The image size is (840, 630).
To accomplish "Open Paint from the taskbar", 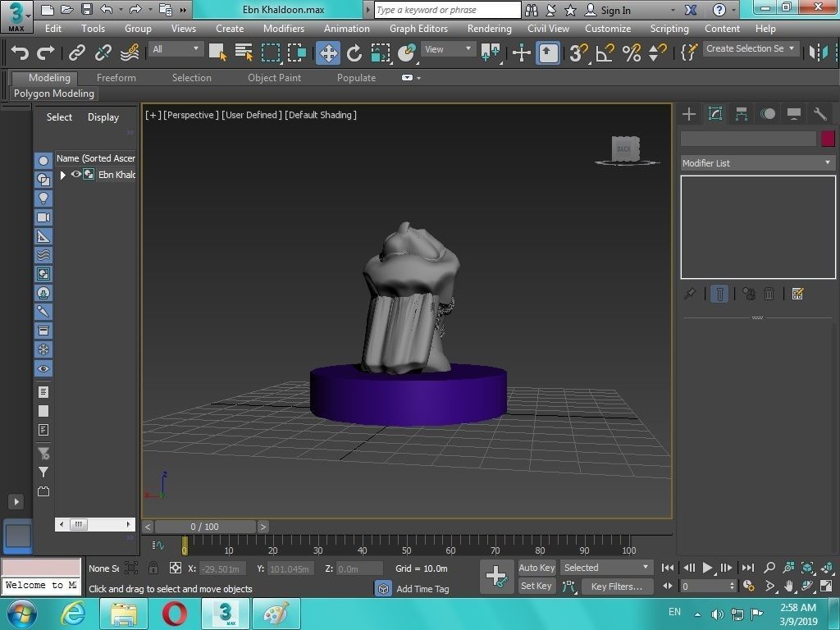I will tap(276, 614).
